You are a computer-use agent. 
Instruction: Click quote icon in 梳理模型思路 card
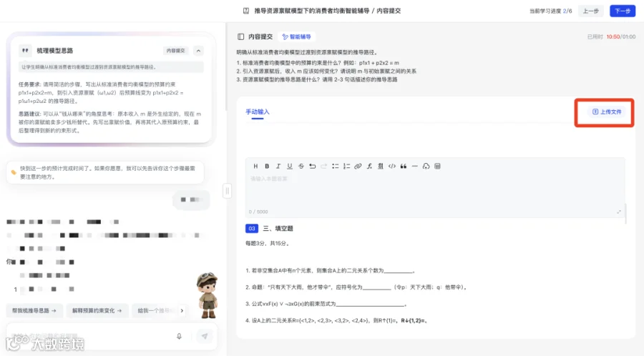[26, 51]
